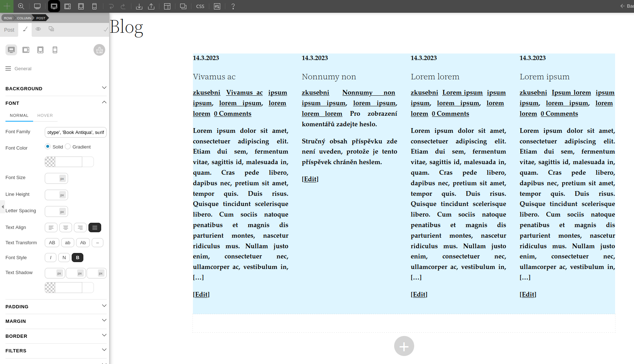Expand the BACKGROUND section
Viewport: 634px width, 364px height.
point(56,88)
